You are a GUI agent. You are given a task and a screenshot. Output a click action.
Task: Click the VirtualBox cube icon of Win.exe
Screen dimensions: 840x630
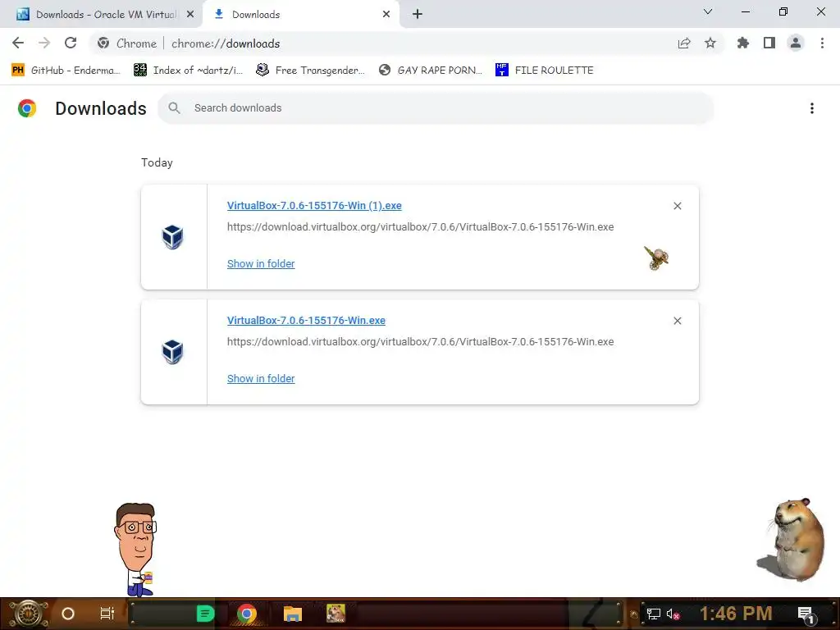click(172, 352)
